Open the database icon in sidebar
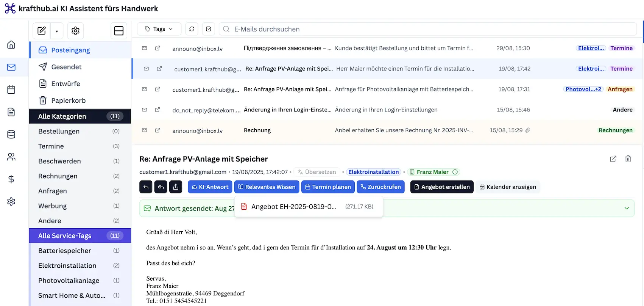This screenshot has height=306, width=644. pyautogui.click(x=11, y=134)
